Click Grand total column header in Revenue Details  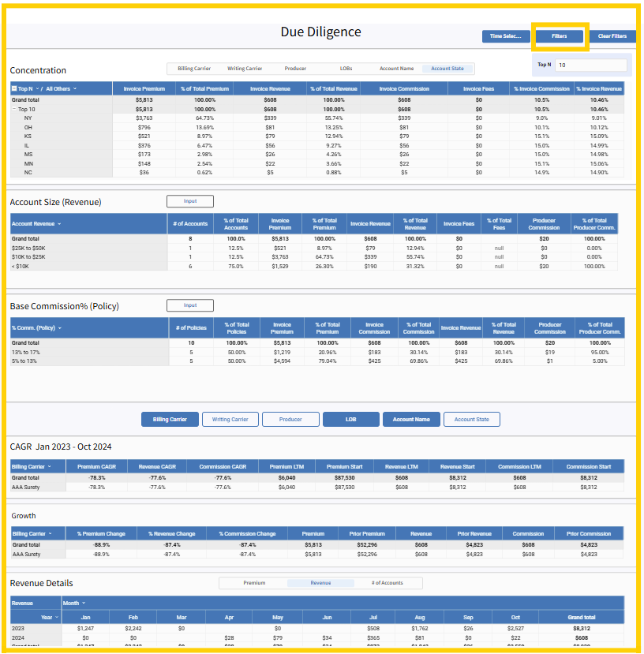click(582, 617)
